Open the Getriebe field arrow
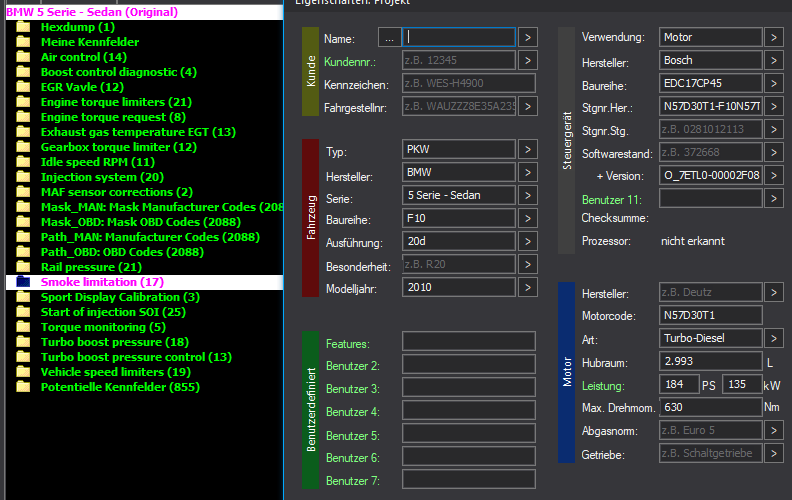The image size is (792, 500). 774,454
